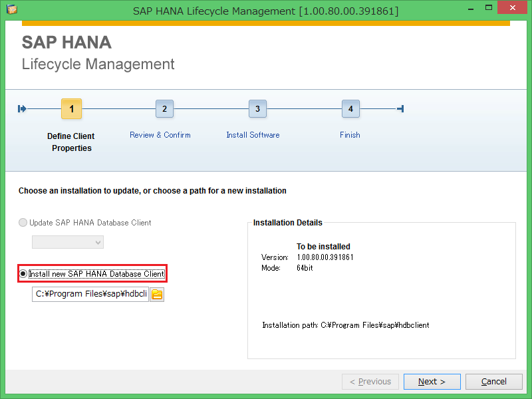
Task: Click the application icon in title bar
Action: [12, 9]
